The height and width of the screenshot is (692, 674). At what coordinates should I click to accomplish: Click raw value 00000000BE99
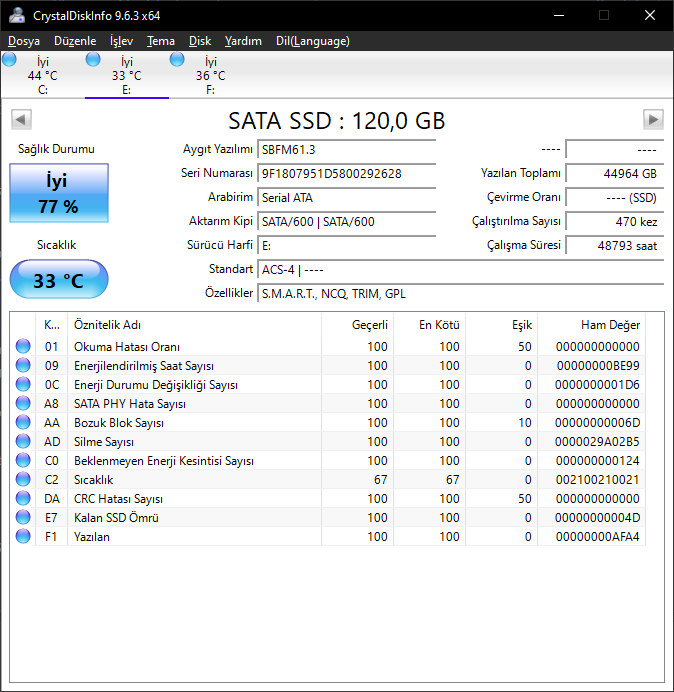(598, 365)
